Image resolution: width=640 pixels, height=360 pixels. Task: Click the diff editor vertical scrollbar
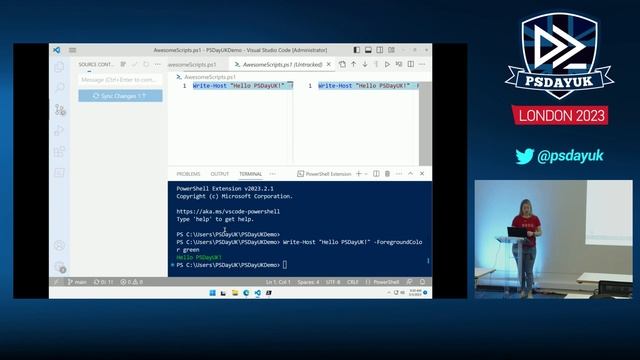(x=425, y=124)
